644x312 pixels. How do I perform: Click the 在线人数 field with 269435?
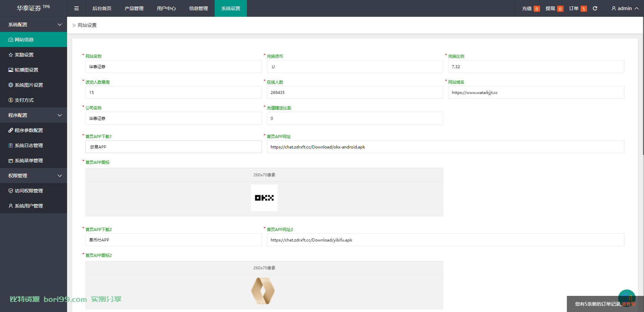click(x=355, y=92)
